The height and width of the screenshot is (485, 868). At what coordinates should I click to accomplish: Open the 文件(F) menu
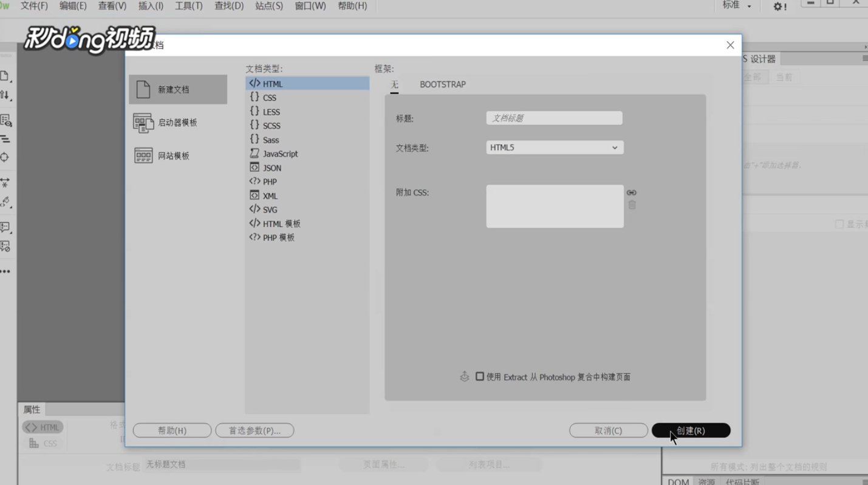34,5
